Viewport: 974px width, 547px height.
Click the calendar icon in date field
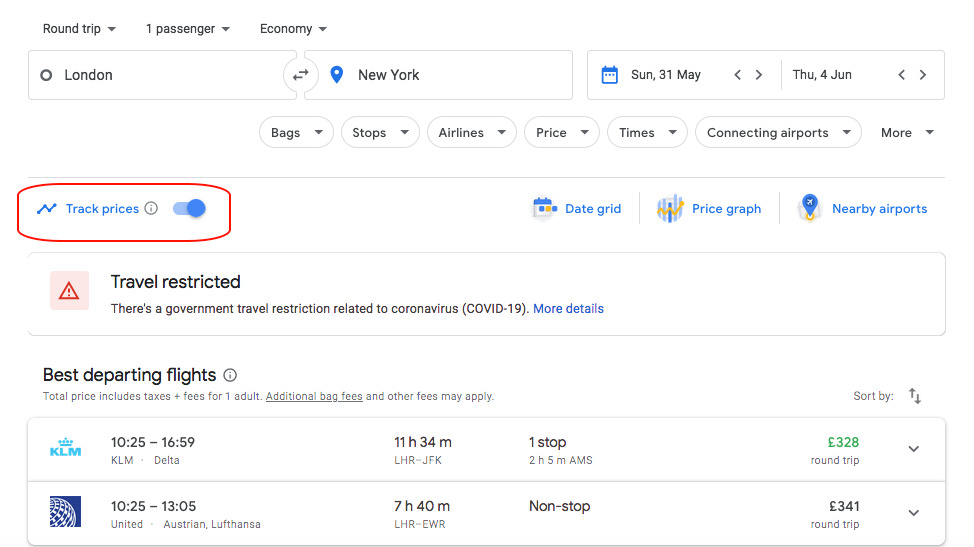tap(609, 75)
